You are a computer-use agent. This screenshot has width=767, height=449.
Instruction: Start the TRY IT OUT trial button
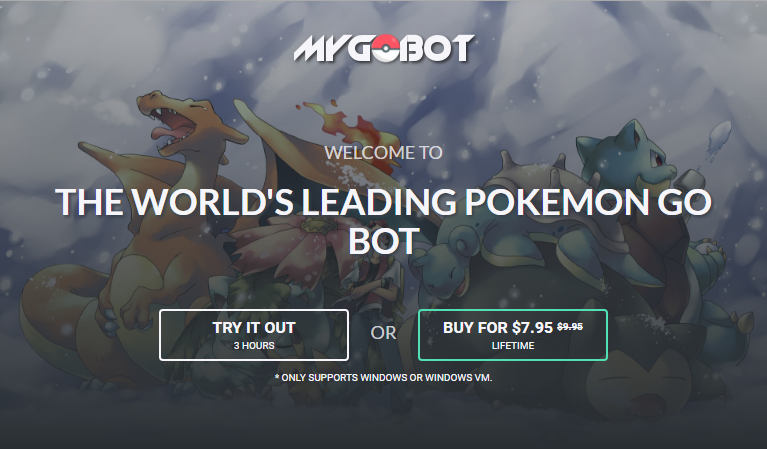[253, 335]
